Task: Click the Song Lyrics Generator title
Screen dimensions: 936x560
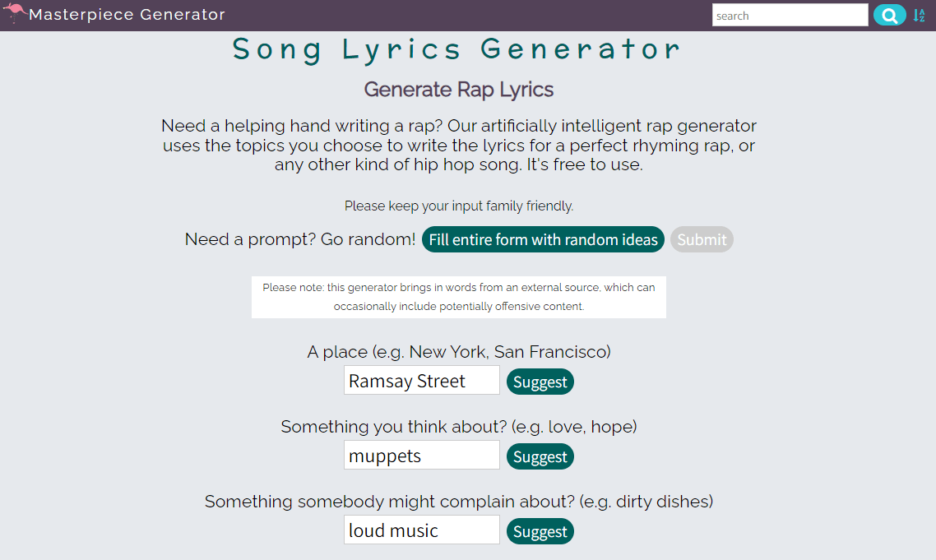Action: point(457,50)
